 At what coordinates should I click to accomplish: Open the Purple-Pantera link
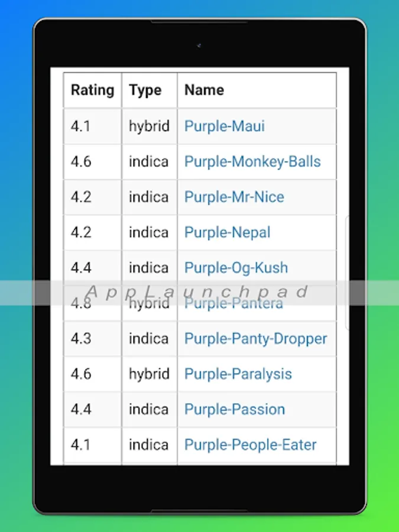tap(233, 303)
